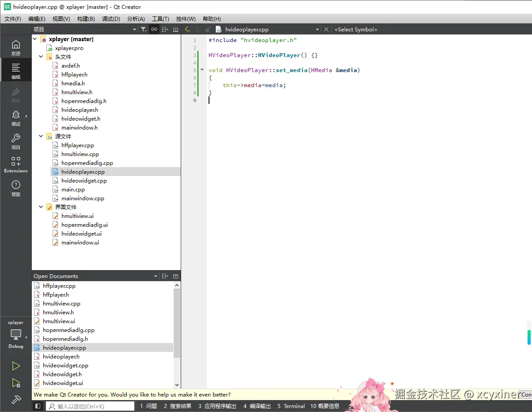This screenshot has height=412, width=532.
Task: Switch to 编辑 Edit mode
Action: tap(16, 70)
